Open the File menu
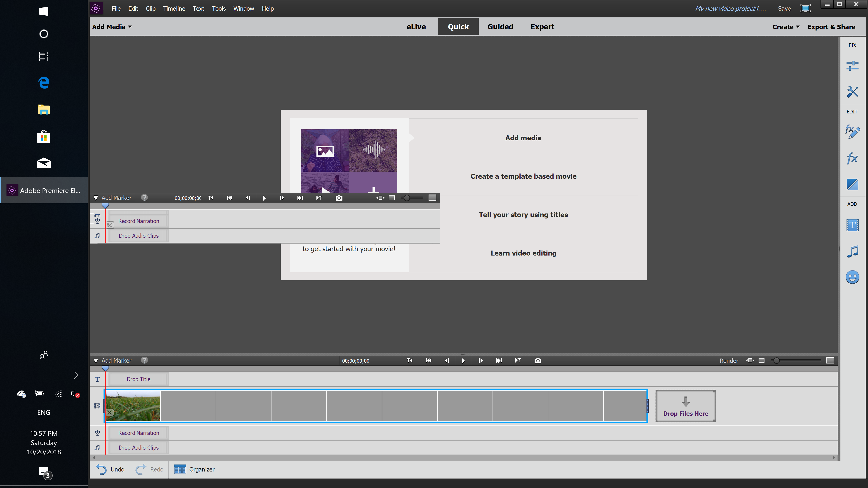This screenshot has width=868, height=488. click(x=116, y=8)
